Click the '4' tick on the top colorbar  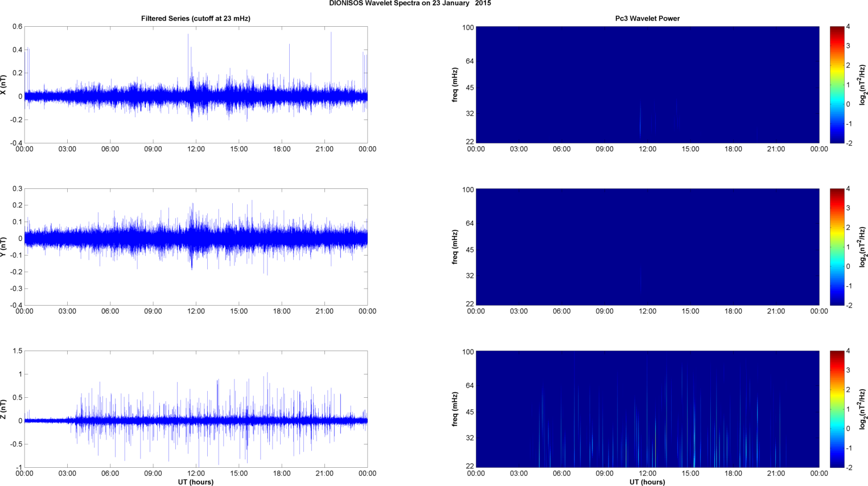848,27
